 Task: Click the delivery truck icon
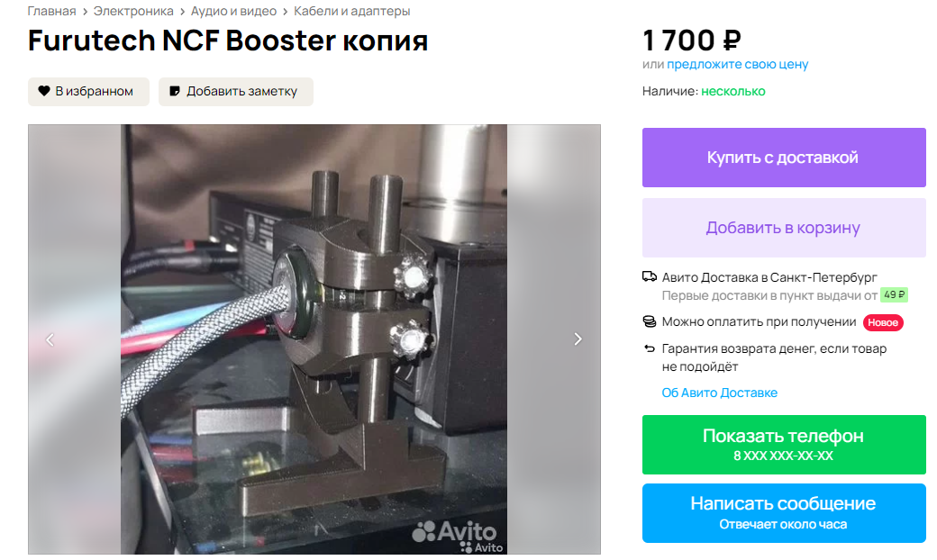click(649, 276)
